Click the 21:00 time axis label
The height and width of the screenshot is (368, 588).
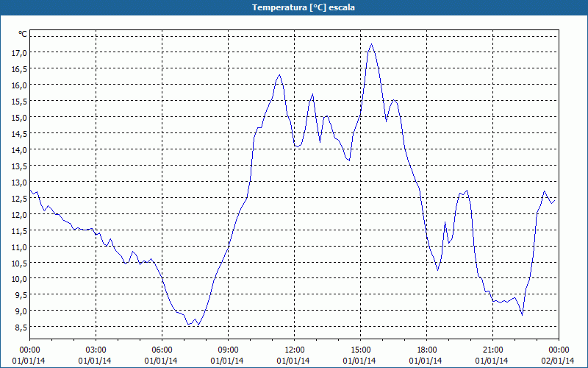[492, 350]
